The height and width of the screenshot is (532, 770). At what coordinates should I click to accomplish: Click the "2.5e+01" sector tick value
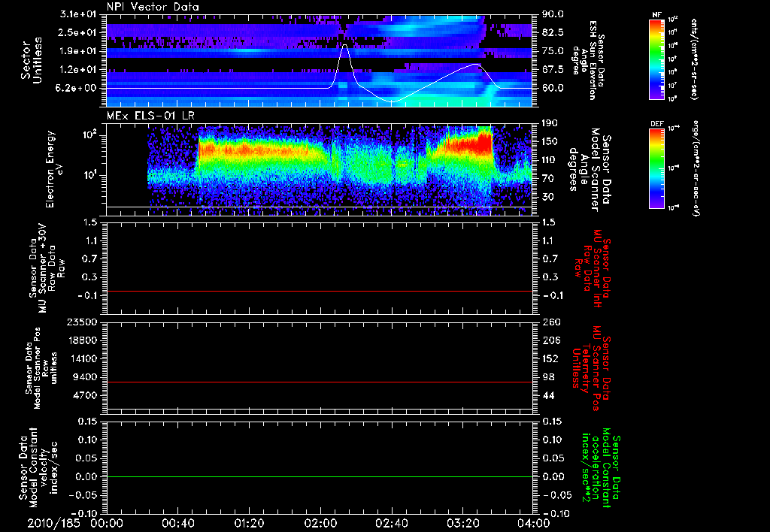pyautogui.click(x=77, y=32)
